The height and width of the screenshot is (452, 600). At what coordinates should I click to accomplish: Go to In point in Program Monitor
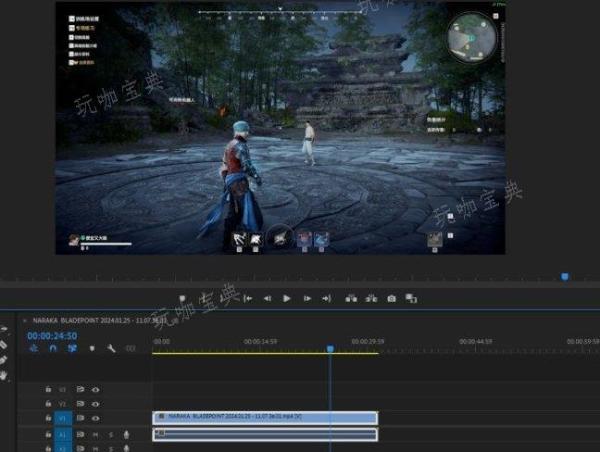[x=248, y=298]
